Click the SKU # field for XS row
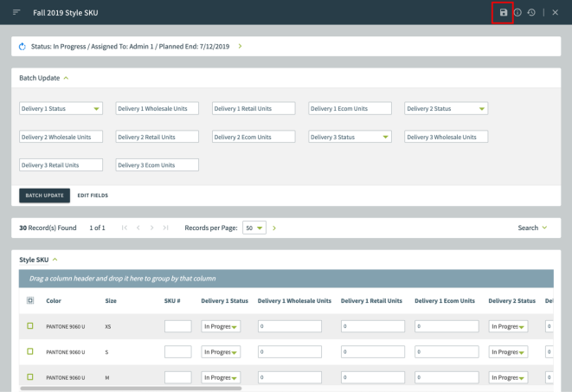572x392 pixels. 177,326
